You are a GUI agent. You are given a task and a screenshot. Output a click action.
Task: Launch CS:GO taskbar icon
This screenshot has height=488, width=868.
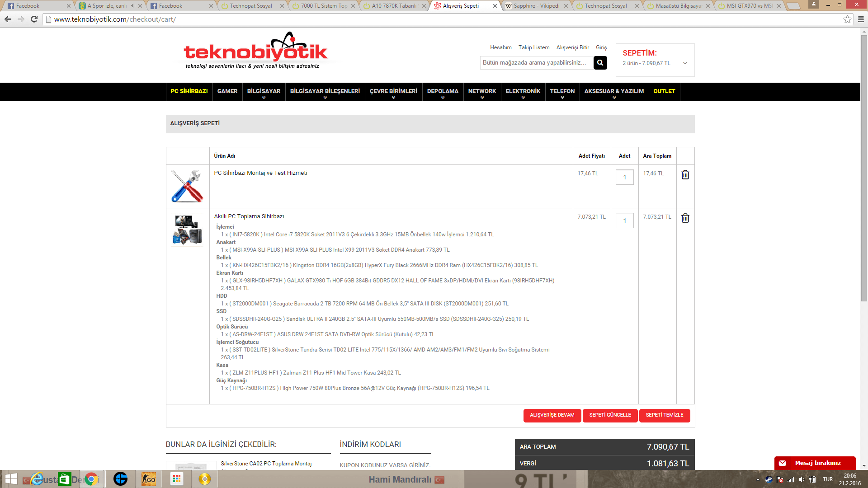click(x=149, y=479)
